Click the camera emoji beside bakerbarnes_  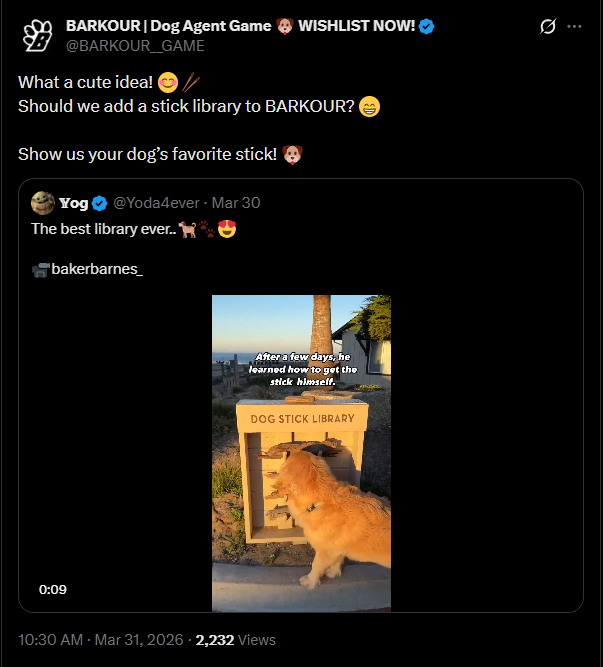coord(40,270)
